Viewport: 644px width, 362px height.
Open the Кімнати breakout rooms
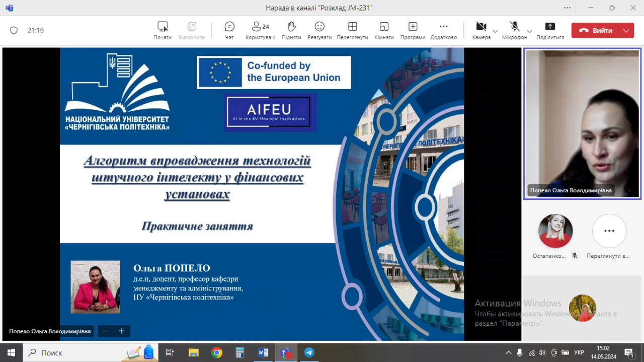(384, 30)
